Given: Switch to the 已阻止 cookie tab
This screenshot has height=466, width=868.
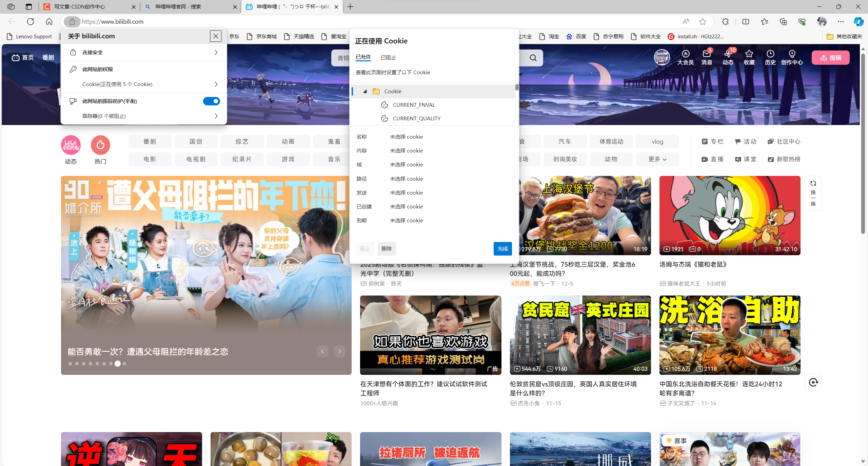Looking at the screenshot, I should pos(388,58).
